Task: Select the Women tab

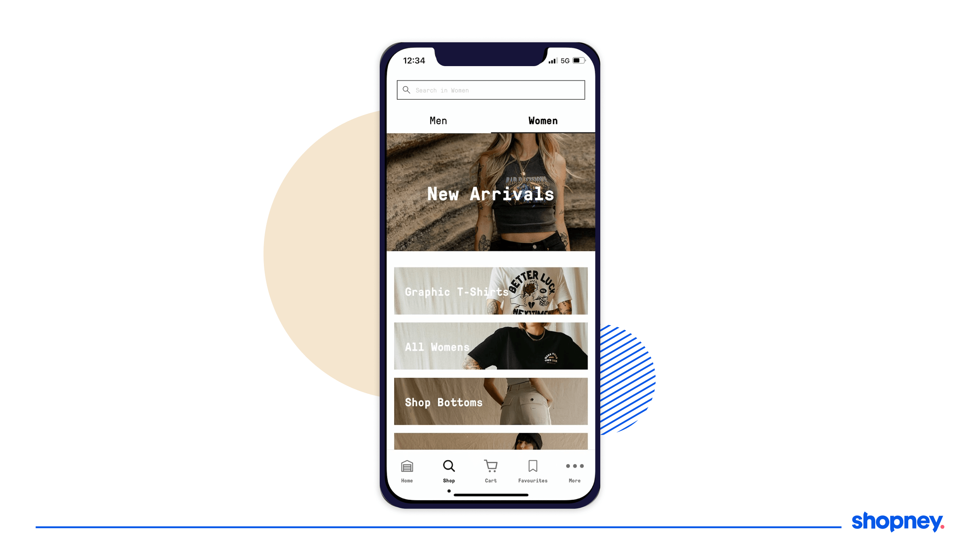Action: [x=543, y=120]
